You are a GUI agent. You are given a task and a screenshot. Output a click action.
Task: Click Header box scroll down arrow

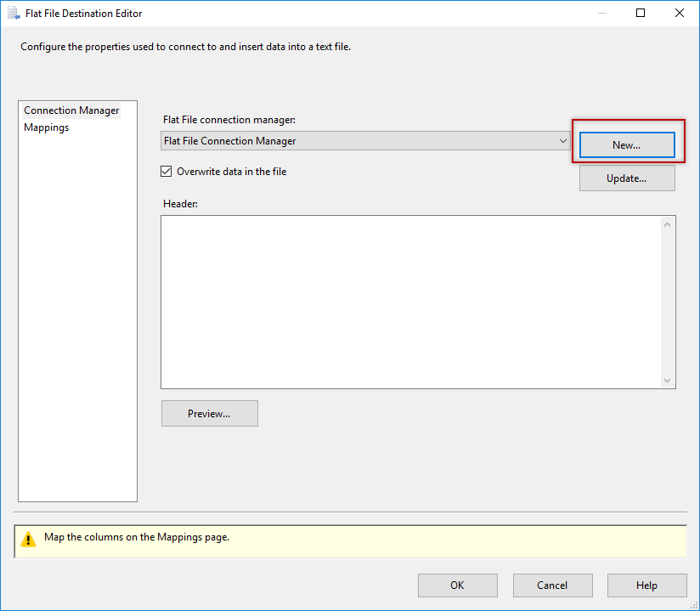668,381
